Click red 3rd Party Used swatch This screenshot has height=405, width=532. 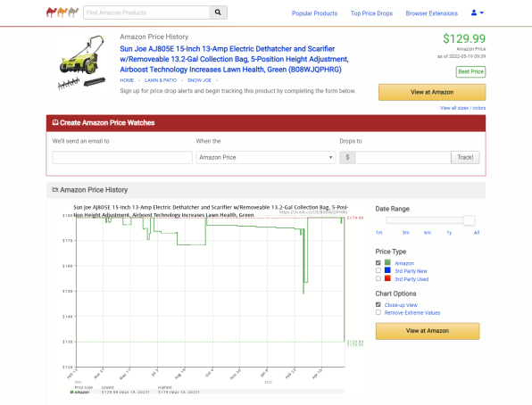pos(387,278)
